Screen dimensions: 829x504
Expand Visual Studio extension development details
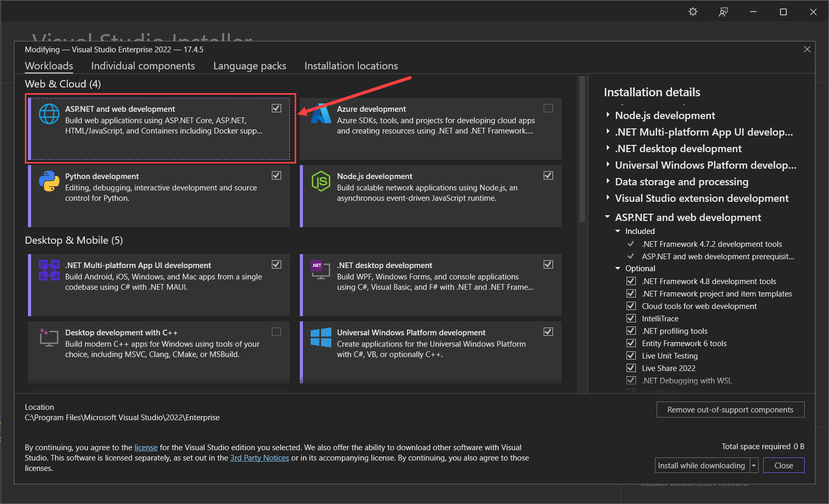608,198
